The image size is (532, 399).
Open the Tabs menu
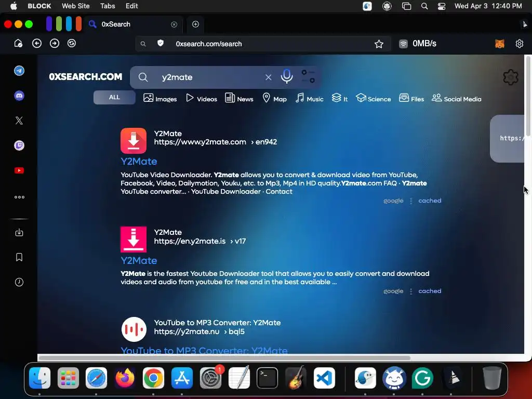pos(108,6)
